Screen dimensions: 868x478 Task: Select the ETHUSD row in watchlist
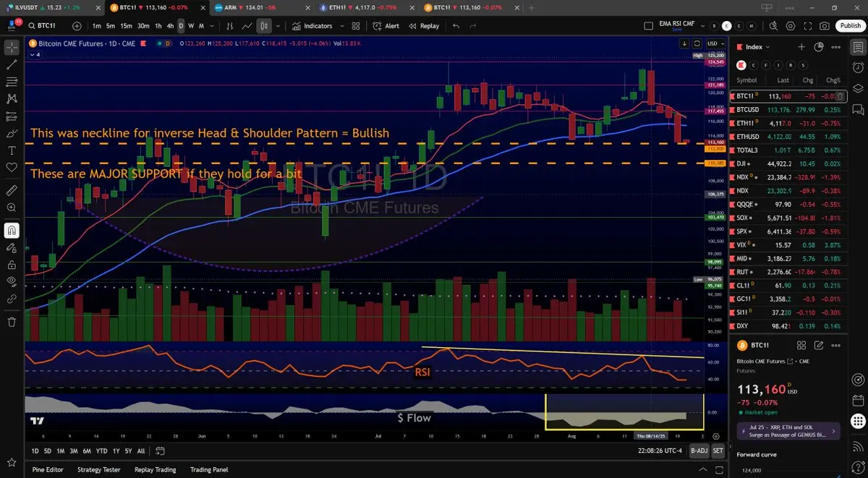pos(788,136)
